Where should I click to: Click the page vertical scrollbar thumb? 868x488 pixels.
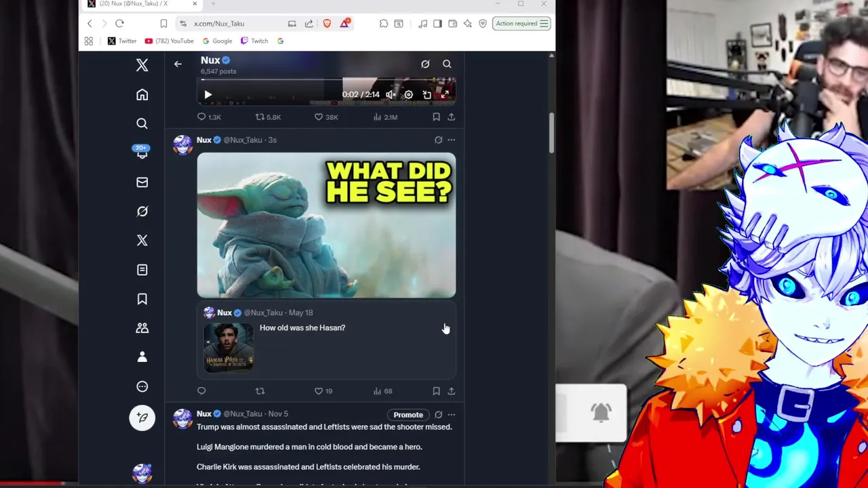coord(551,133)
